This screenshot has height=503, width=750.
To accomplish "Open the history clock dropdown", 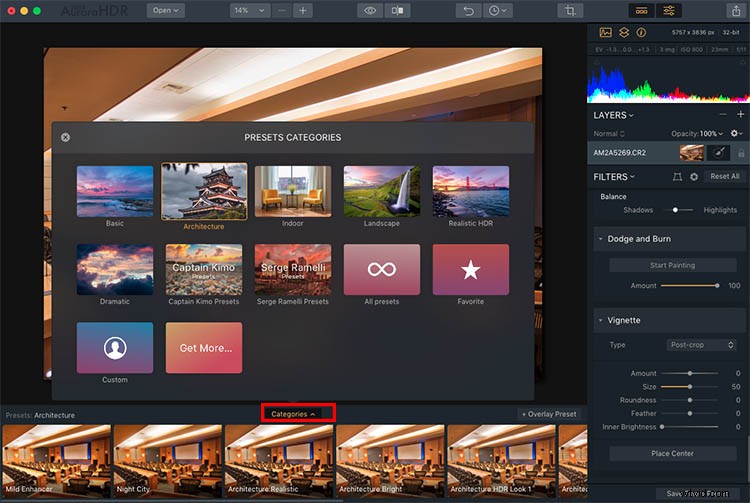I will click(497, 11).
